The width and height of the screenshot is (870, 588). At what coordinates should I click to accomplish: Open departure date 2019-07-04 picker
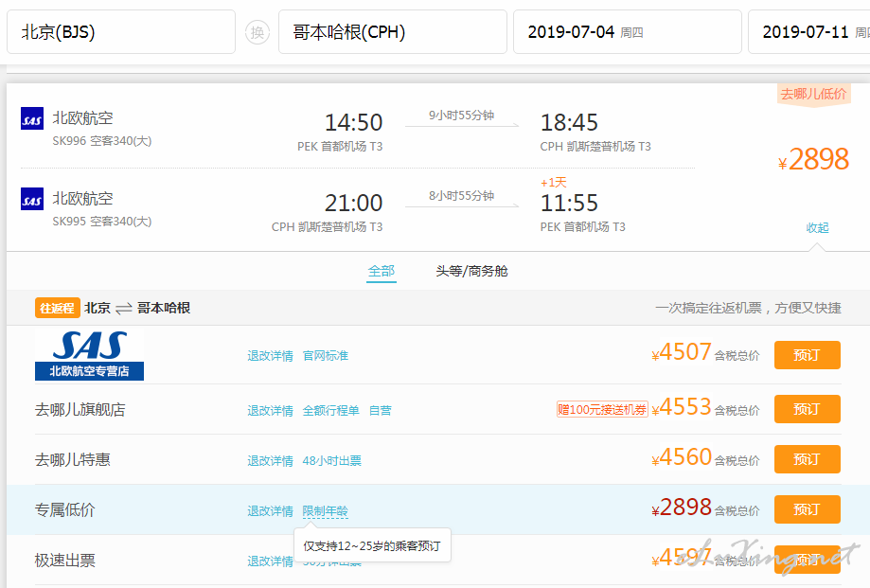627,31
